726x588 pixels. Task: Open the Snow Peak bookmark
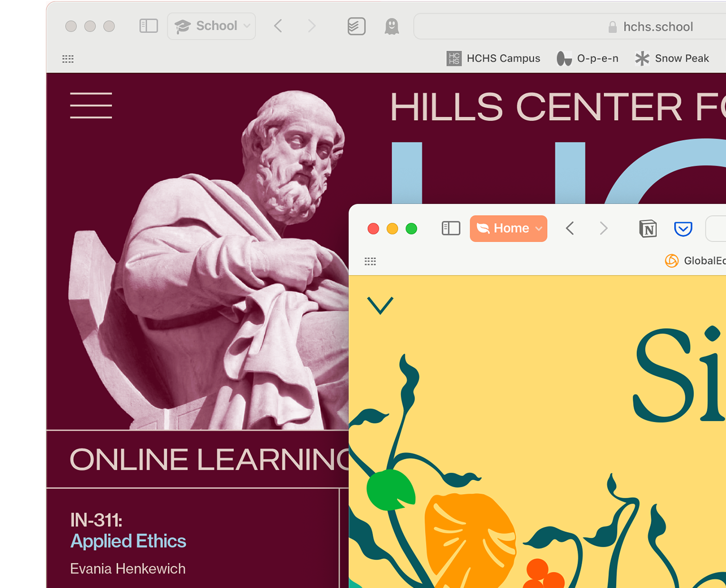coord(672,58)
